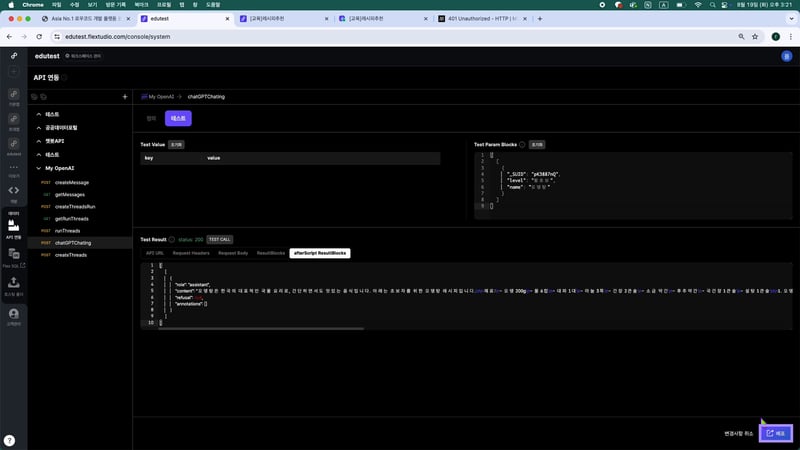
Task: Open Flex SQL in the sidebar
Action: point(14,260)
